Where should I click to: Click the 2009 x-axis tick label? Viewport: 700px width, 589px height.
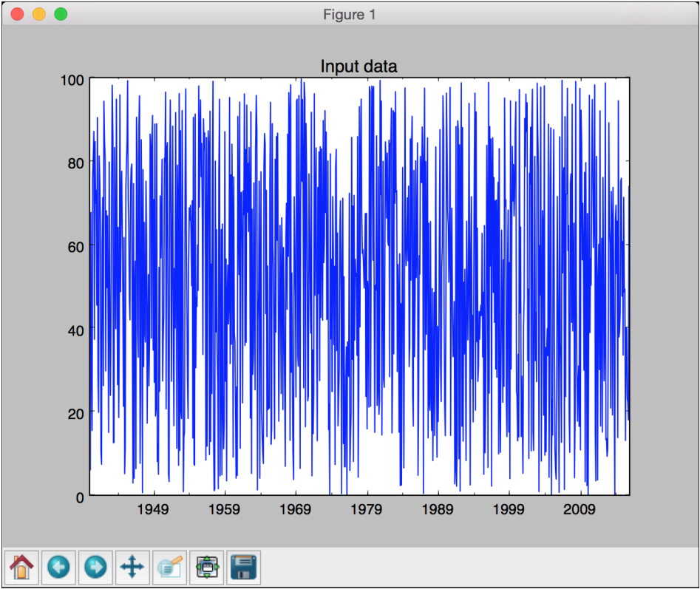point(580,509)
